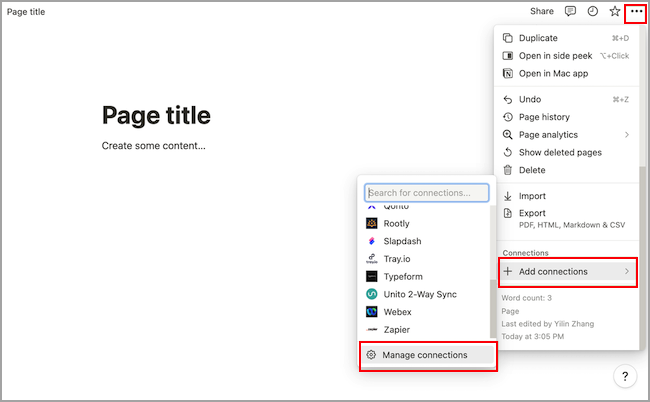Click the large Page title heading
This screenshot has width=650, height=402.
(156, 115)
